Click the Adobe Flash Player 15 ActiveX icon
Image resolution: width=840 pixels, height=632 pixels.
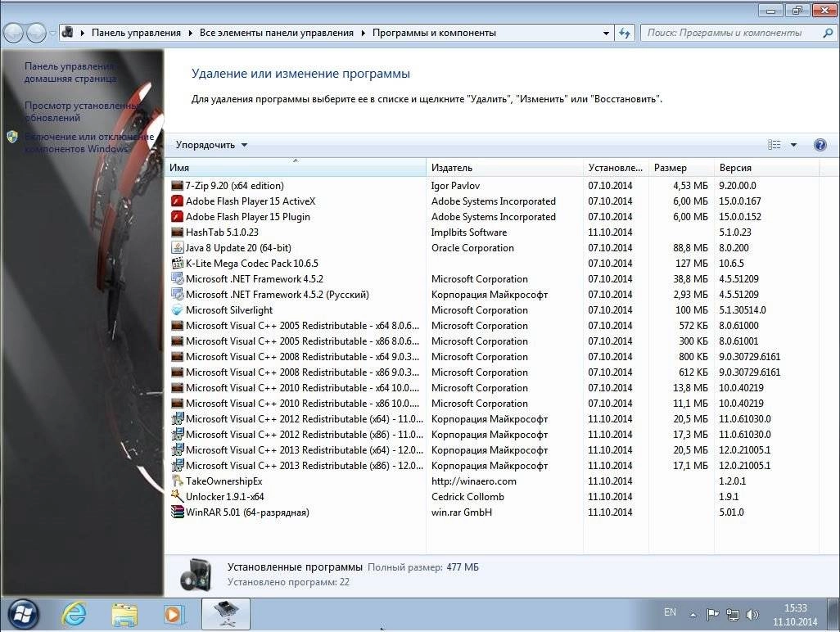178,201
